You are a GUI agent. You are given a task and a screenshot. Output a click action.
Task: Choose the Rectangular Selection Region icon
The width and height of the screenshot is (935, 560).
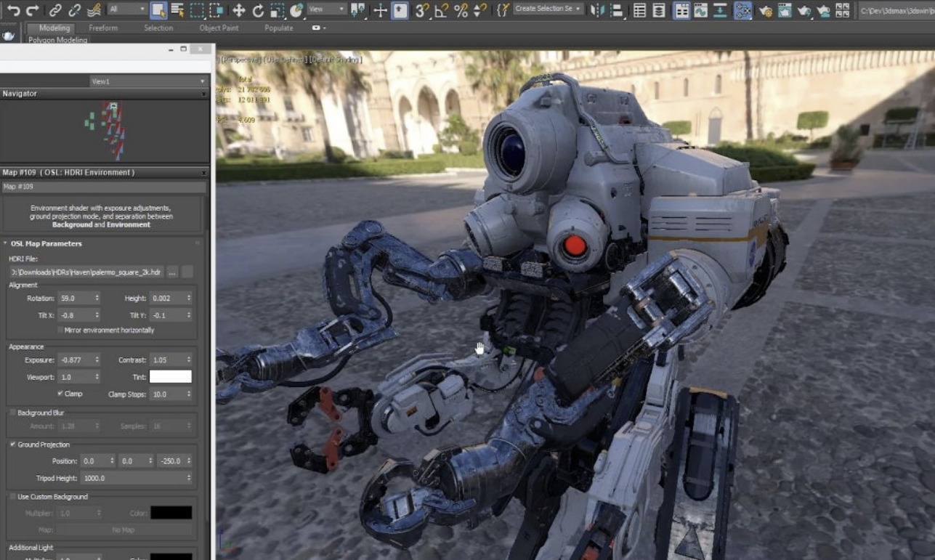[x=197, y=10]
